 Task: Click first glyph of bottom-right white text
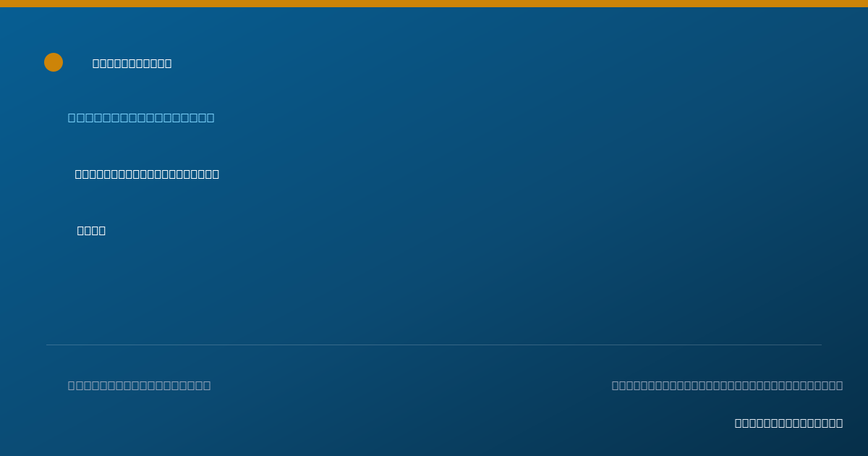[x=738, y=423]
